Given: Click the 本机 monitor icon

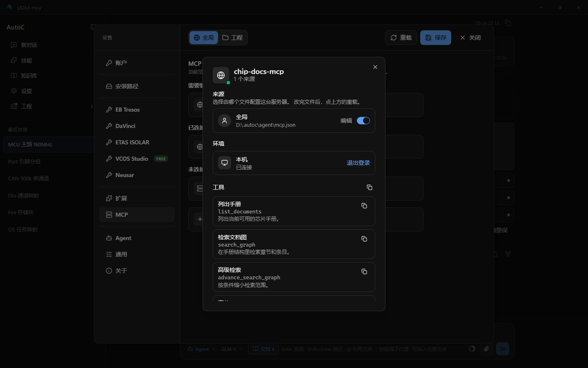Looking at the screenshot, I should point(225,163).
